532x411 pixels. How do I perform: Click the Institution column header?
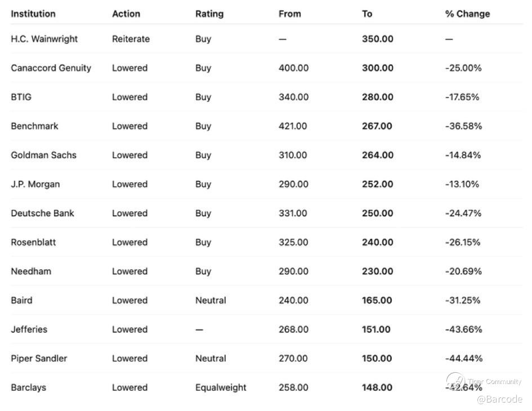pos(33,14)
